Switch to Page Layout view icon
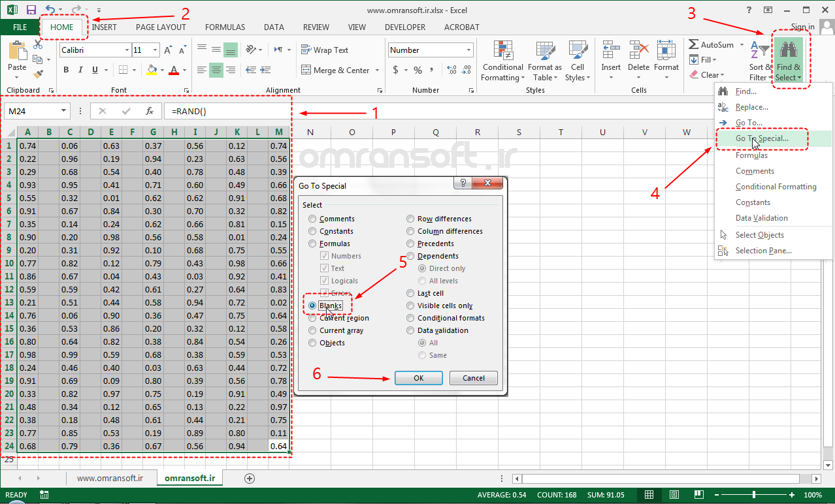The height and width of the screenshot is (504, 835). (674, 495)
